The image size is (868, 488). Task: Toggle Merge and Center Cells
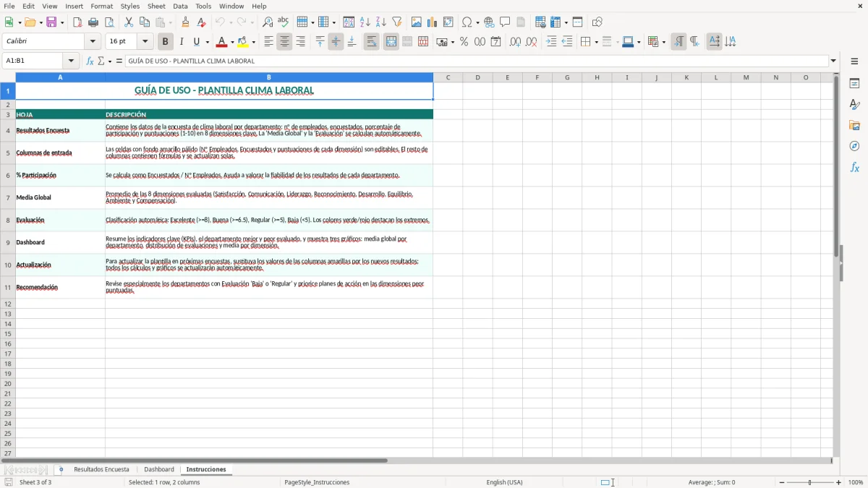(391, 42)
